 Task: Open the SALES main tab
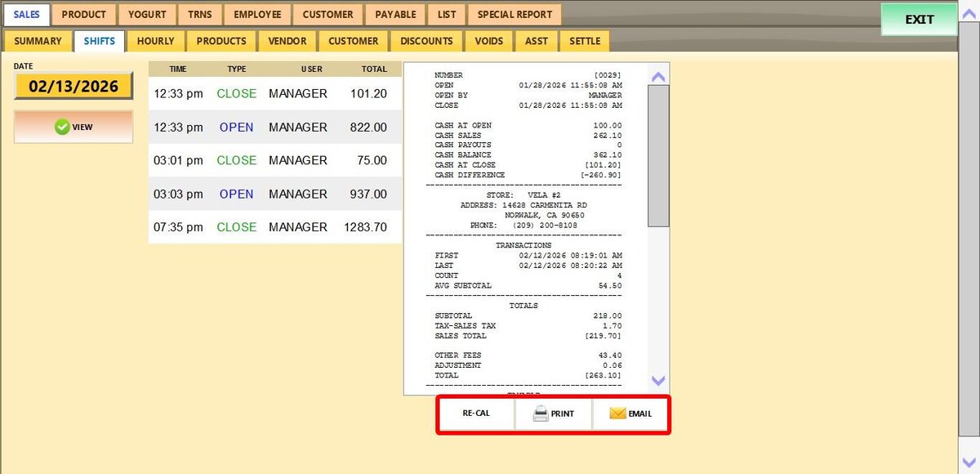tap(27, 15)
